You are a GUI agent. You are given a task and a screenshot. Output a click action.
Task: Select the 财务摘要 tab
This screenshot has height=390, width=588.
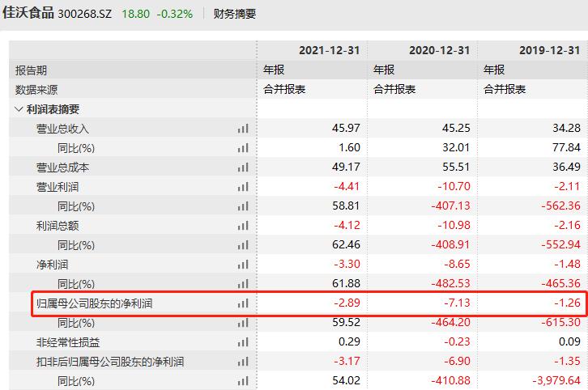[x=235, y=14]
